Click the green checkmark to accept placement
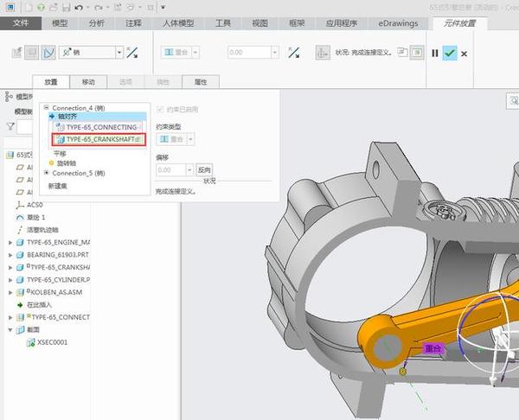The image size is (519, 420). click(x=449, y=53)
